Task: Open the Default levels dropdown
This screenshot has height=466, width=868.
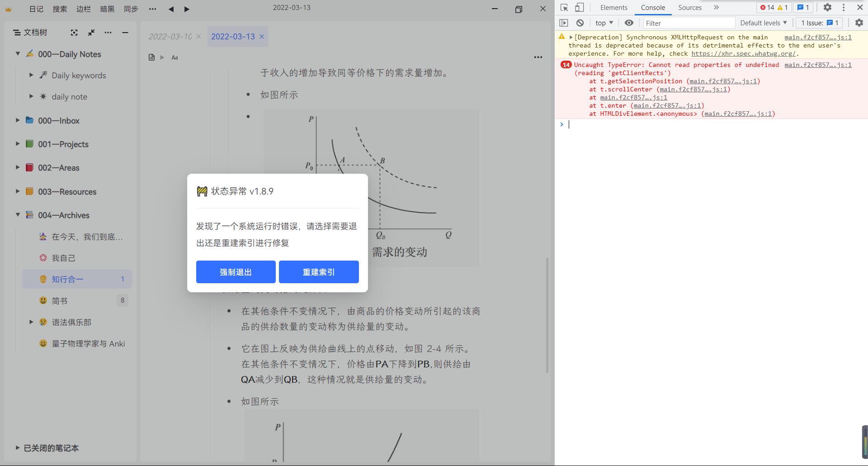Action: pyautogui.click(x=763, y=23)
